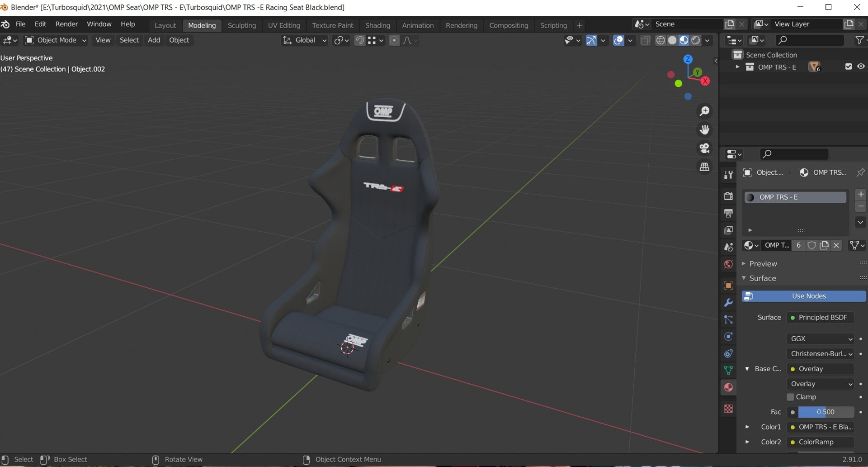Screen dimensions: 868x467
Task: Open the Object properties tab
Action: point(728,286)
